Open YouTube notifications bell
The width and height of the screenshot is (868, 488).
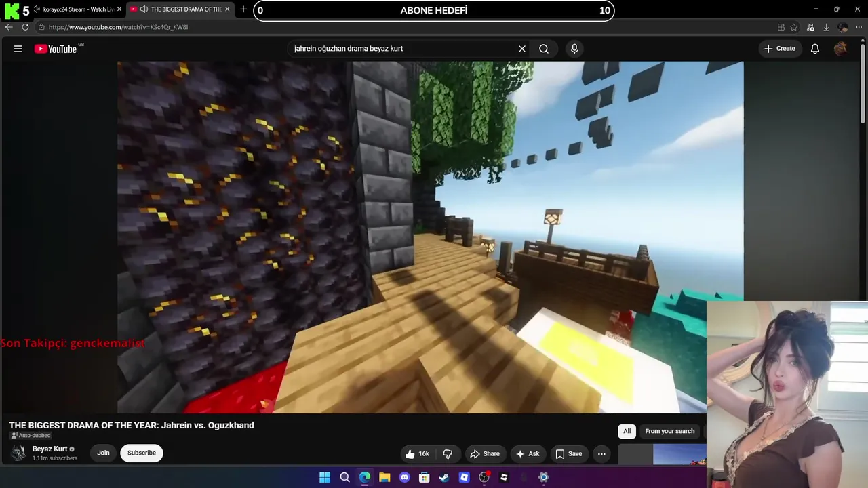click(815, 49)
